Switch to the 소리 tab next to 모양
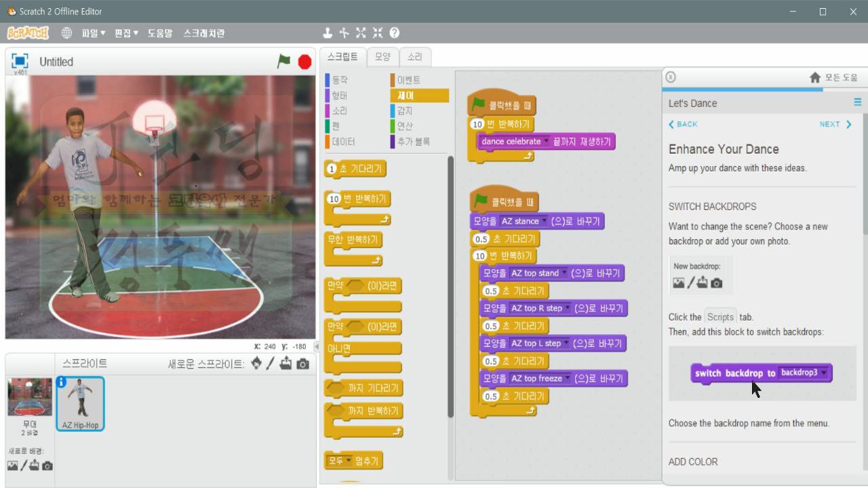Image resolution: width=868 pixels, height=488 pixels. tap(414, 57)
